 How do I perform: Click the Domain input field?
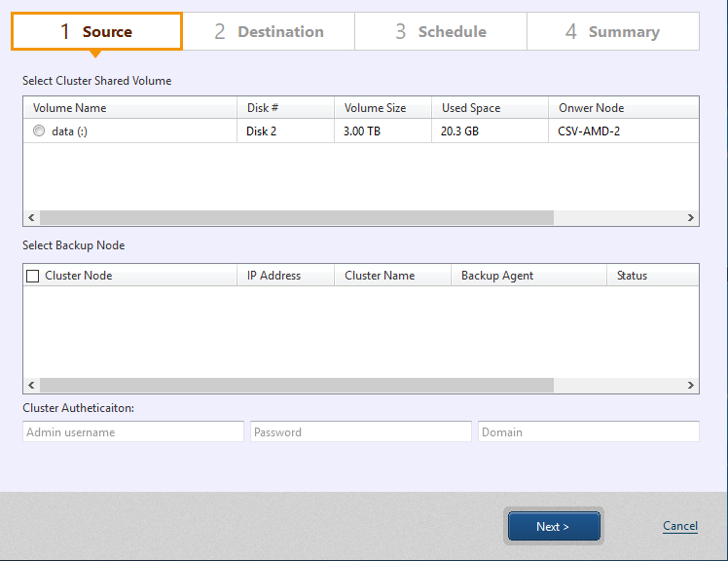(x=588, y=431)
